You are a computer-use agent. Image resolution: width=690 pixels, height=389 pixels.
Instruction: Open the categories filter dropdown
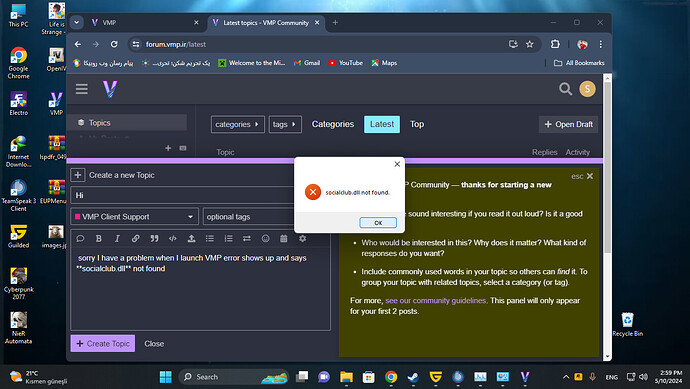(238, 125)
